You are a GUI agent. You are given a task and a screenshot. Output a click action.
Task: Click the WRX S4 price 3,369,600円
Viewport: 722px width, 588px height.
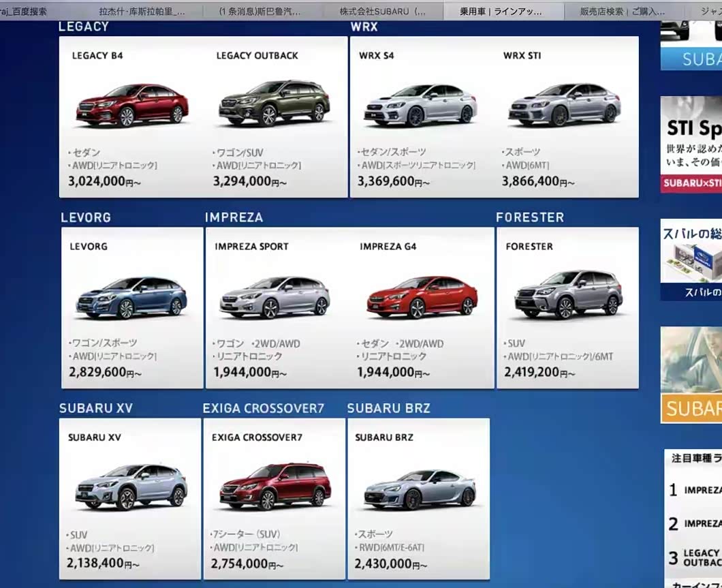pos(393,181)
